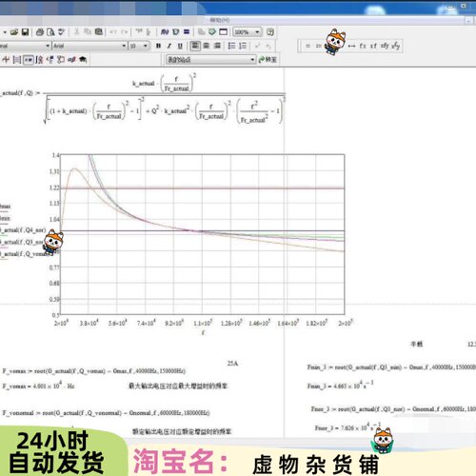The height and width of the screenshot is (476, 476).
Task: Toggle numbered list formatting
Action: pyautogui.click(x=243, y=46)
